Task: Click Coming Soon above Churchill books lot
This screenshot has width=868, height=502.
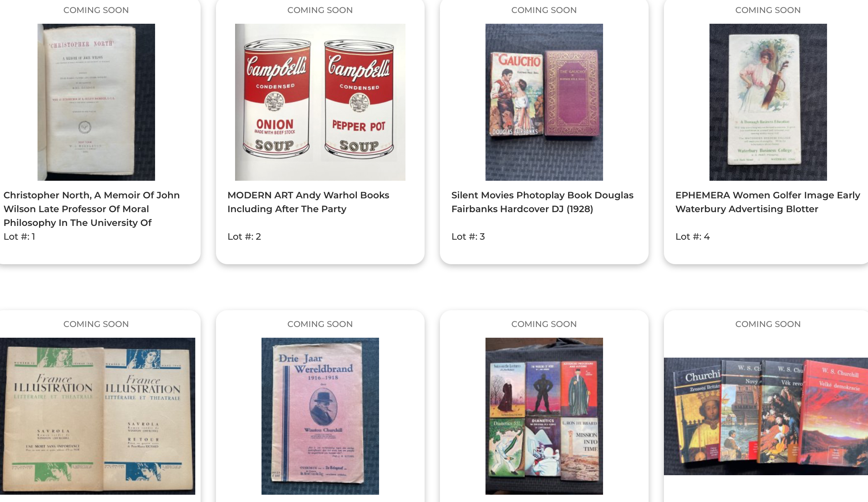Action: click(768, 324)
